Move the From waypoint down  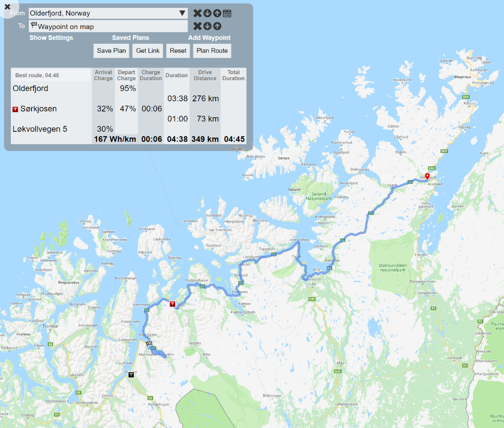[x=207, y=13]
